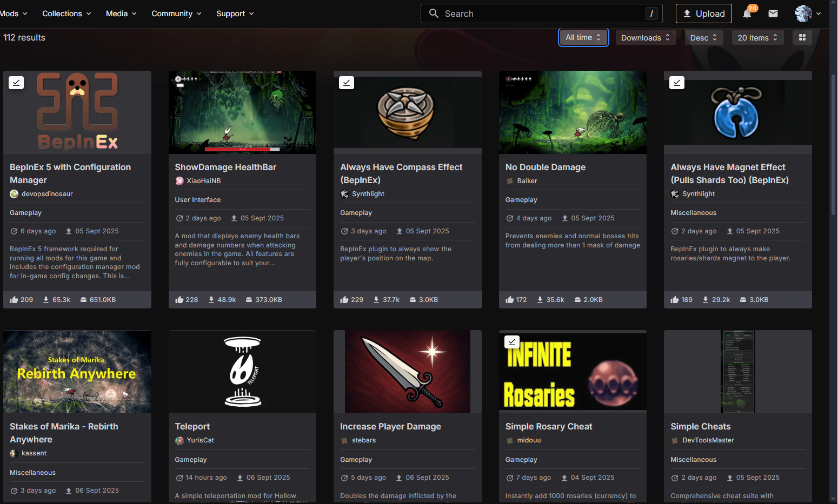
Task: Click download icon on No Double Damage card
Action: pos(540,300)
